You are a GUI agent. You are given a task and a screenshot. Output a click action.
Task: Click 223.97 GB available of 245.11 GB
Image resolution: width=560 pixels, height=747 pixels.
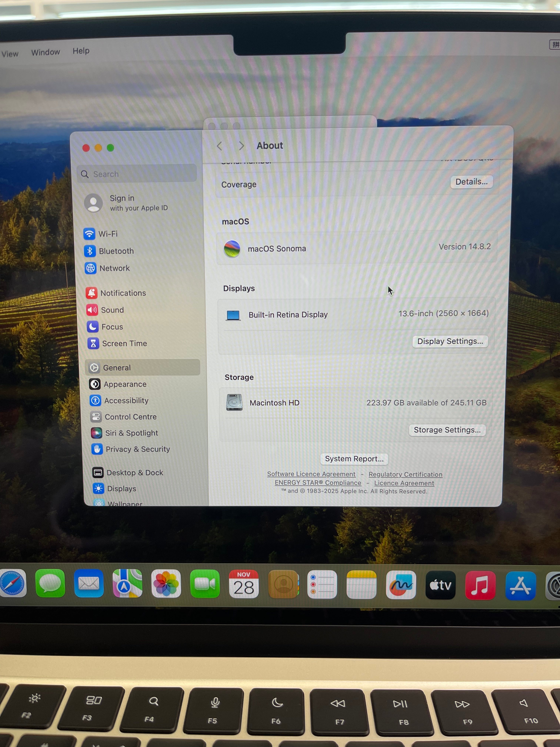click(x=426, y=403)
